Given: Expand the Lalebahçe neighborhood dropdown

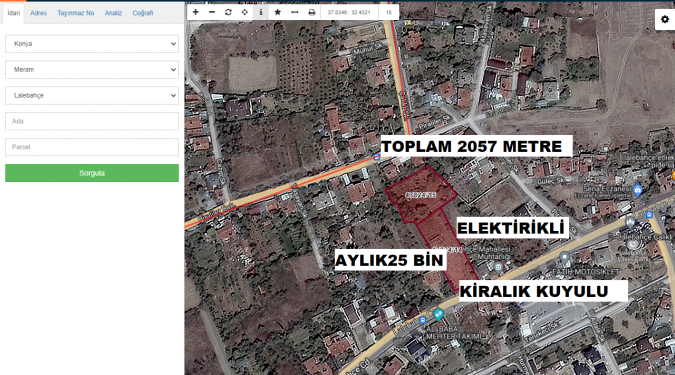Looking at the screenshot, I should [92, 96].
